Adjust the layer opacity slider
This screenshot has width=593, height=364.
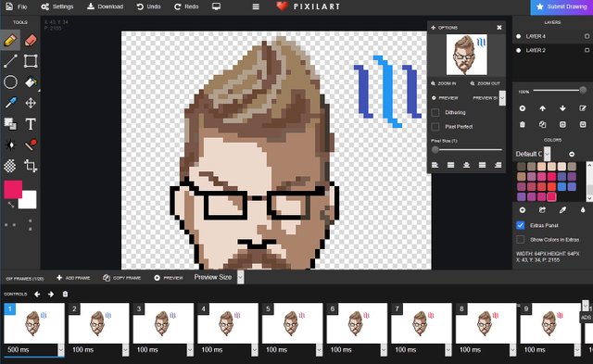(560, 91)
